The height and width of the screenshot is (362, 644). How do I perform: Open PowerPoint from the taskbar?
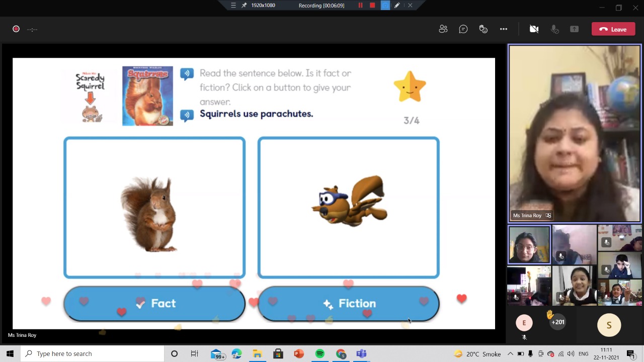(x=299, y=354)
